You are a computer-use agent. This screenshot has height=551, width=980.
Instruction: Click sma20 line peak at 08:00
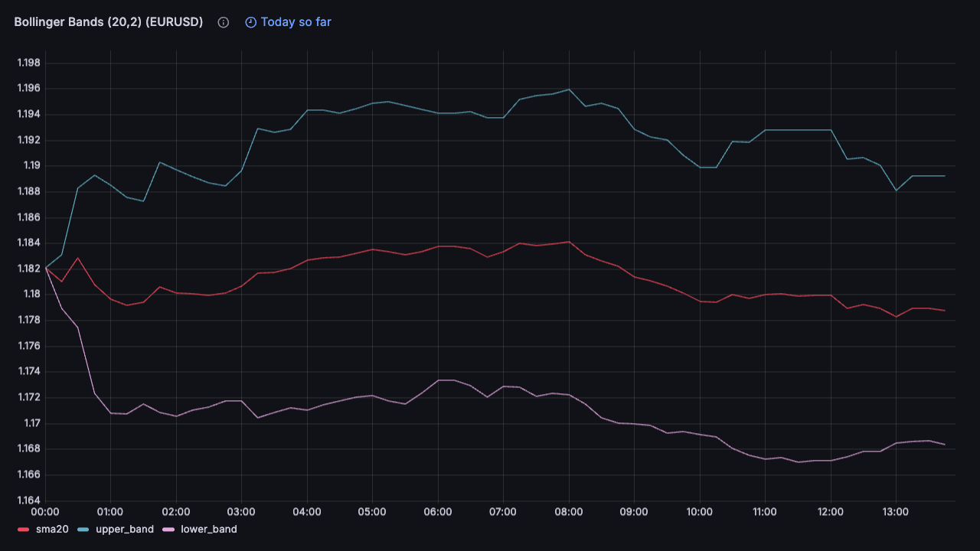[x=568, y=242]
